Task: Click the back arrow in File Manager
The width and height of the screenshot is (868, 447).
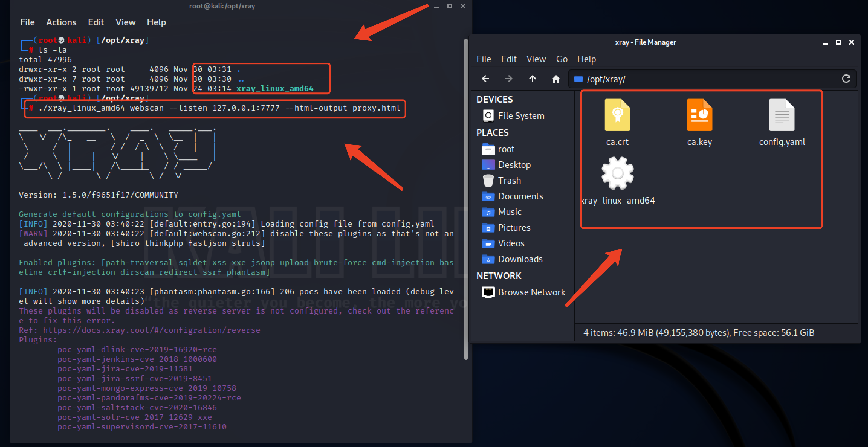Action: [x=485, y=79]
